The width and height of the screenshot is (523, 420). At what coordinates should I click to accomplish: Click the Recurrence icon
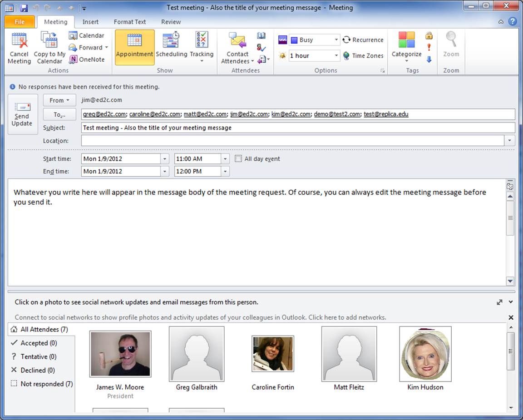pyautogui.click(x=347, y=40)
